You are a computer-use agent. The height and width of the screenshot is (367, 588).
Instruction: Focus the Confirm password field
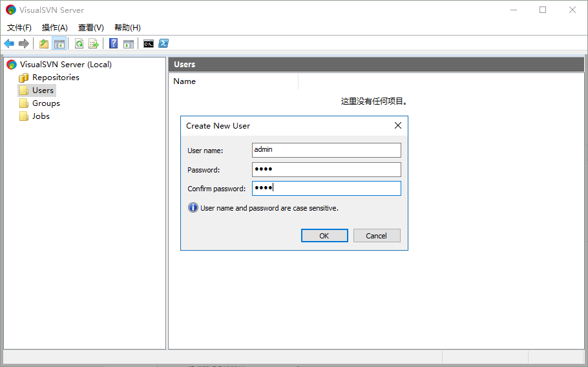[x=326, y=188]
